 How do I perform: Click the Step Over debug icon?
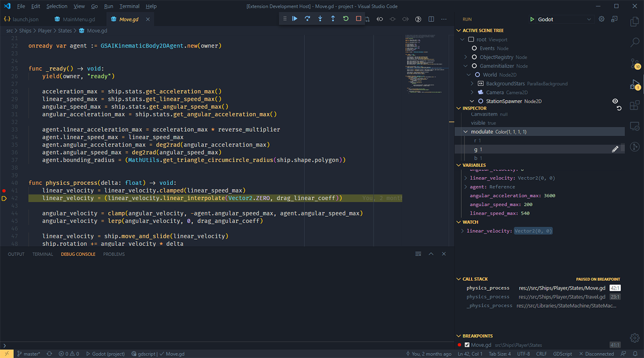point(307,18)
